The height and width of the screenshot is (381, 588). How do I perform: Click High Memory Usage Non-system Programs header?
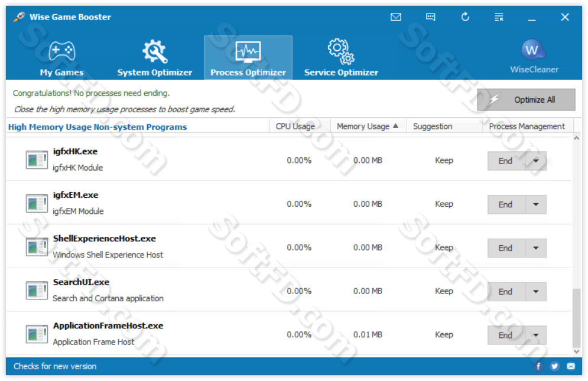[98, 127]
